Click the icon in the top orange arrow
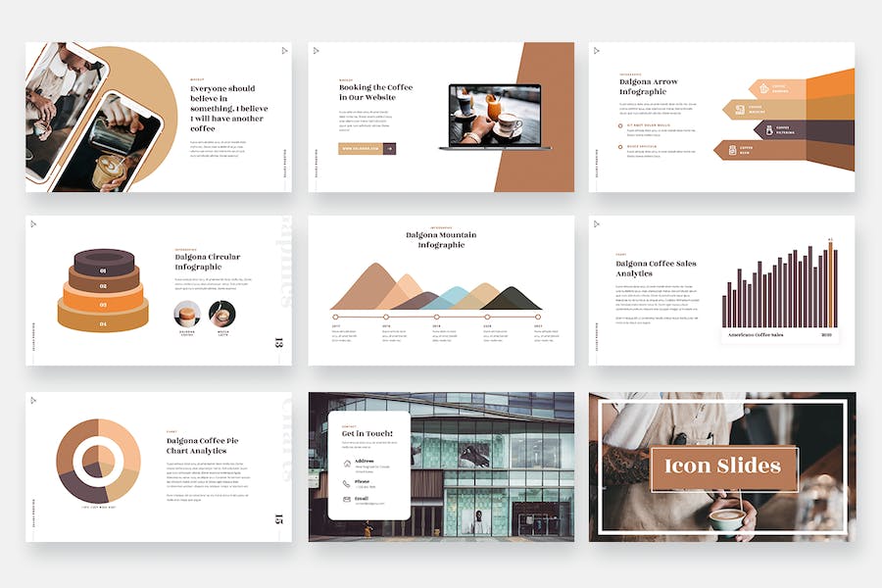This screenshot has width=882, height=588. click(x=764, y=89)
